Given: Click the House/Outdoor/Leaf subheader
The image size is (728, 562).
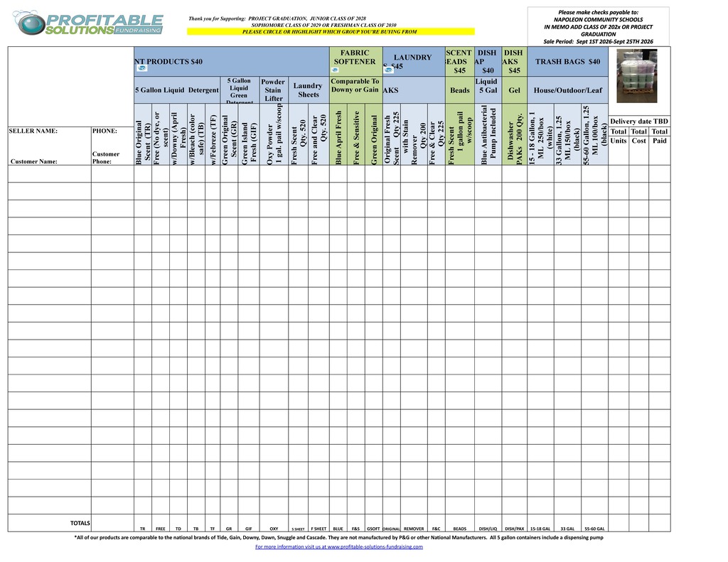Looking at the screenshot, I should click(567, 90).
